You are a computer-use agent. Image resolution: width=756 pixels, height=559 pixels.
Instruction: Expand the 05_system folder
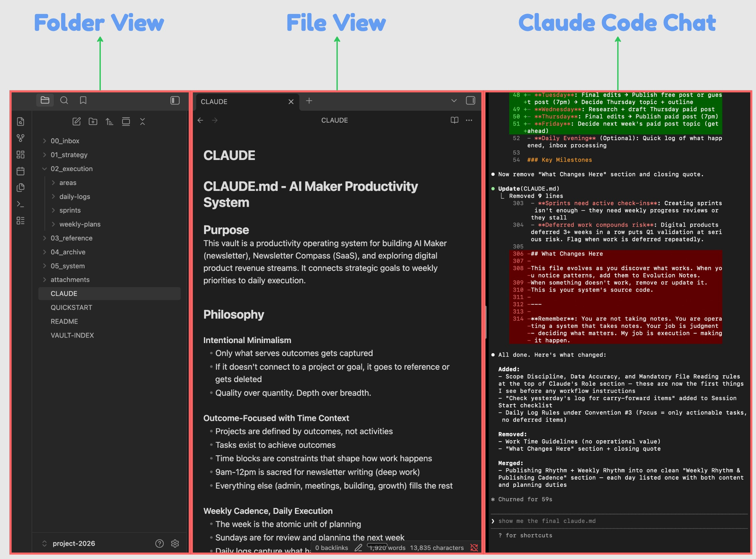[x=44, y=266]
